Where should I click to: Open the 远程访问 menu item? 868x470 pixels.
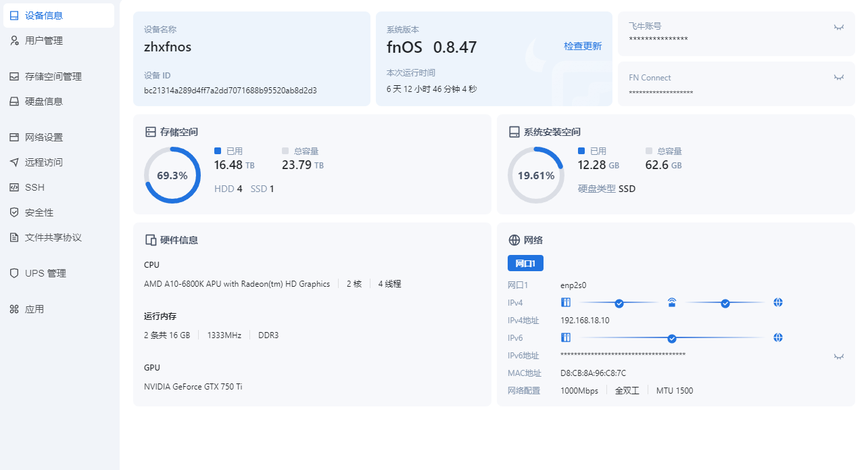(59, 162)
